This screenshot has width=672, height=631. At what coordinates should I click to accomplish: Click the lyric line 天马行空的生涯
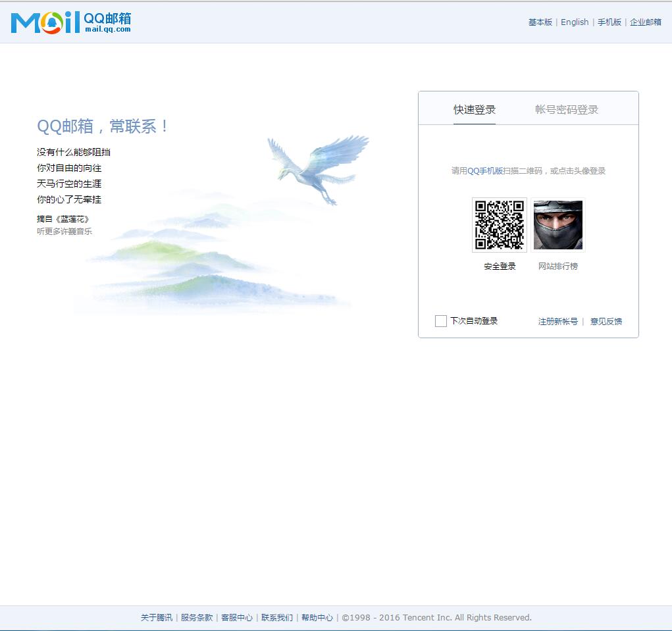click(69, 184)
